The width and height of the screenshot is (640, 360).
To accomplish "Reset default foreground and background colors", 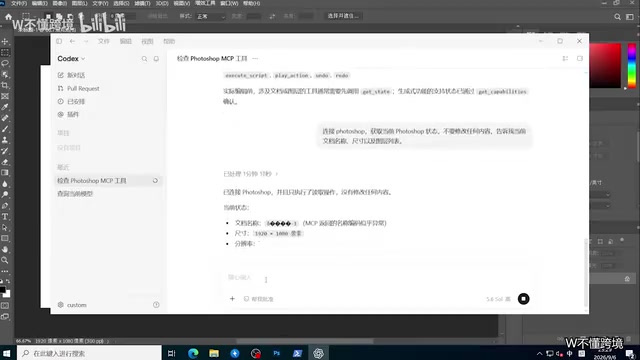I will (x=2, y=282).
